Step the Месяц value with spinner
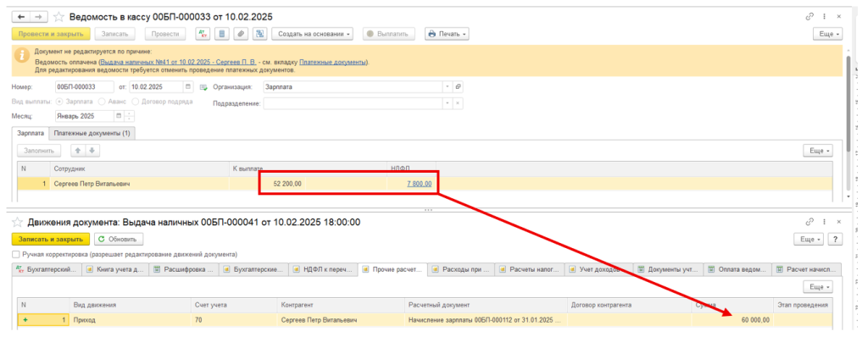868x337 pixels. pyautogui.click(x=129, y=116)
